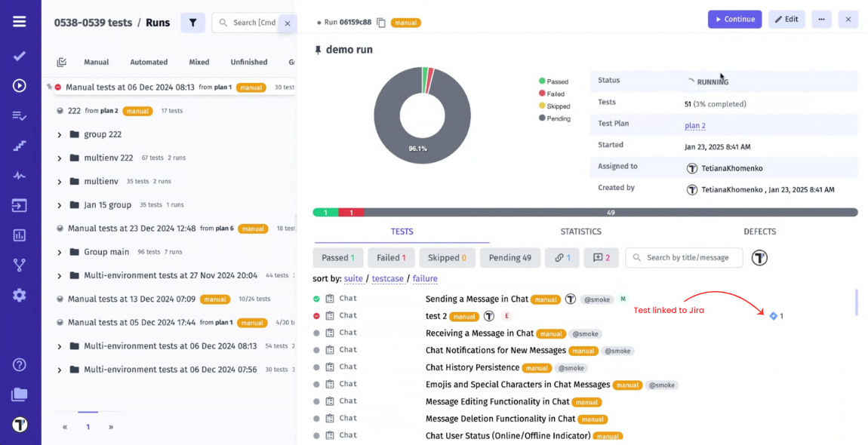
Task: Select the test cases checkmark icon in sidebar
Action: [x=19, y=55]
